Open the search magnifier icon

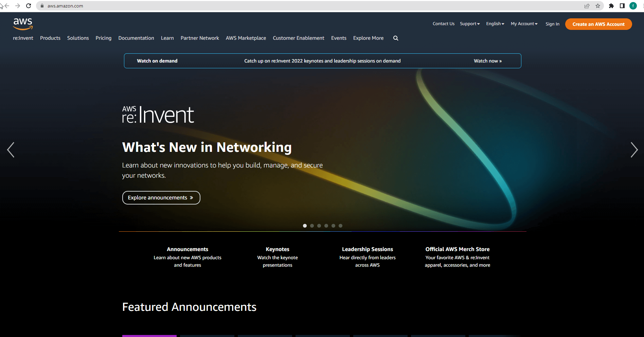(396, 38)
